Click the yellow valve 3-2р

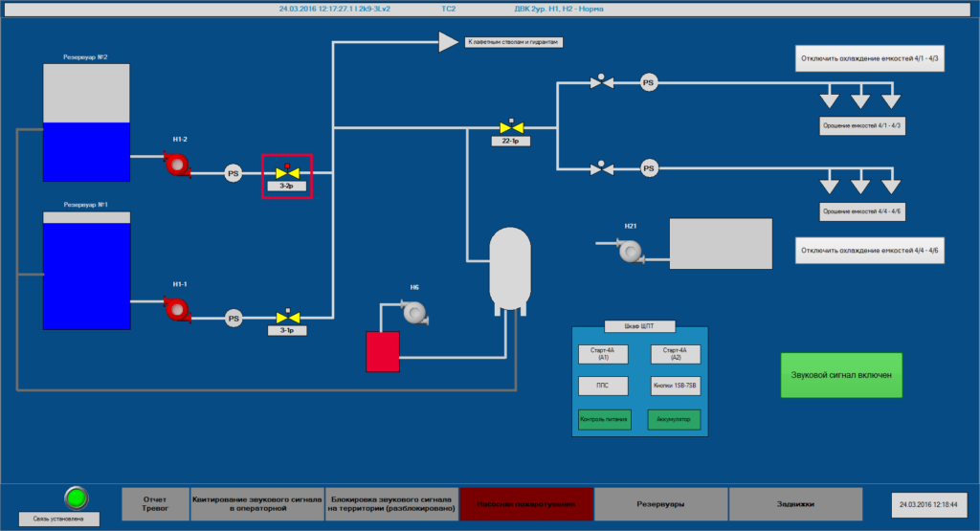tap(287, 172)
